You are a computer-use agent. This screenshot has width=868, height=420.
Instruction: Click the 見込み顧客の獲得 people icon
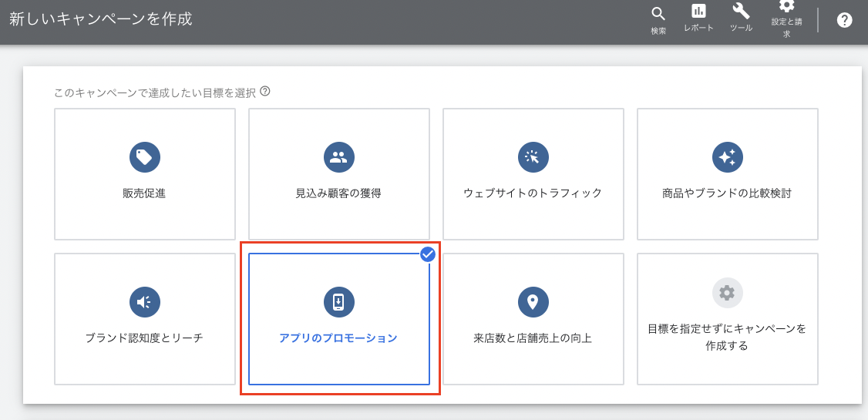point(338,157)
